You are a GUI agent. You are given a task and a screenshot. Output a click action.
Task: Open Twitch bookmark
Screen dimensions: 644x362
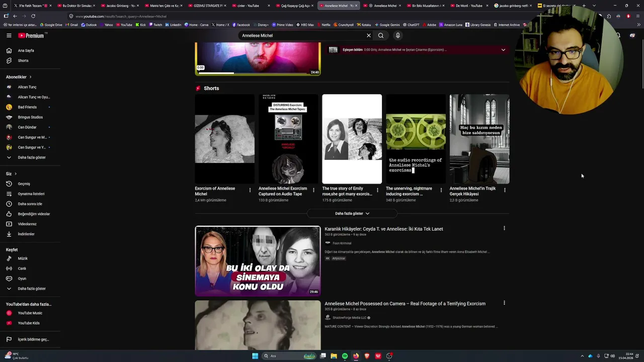(x=155, y=25)
